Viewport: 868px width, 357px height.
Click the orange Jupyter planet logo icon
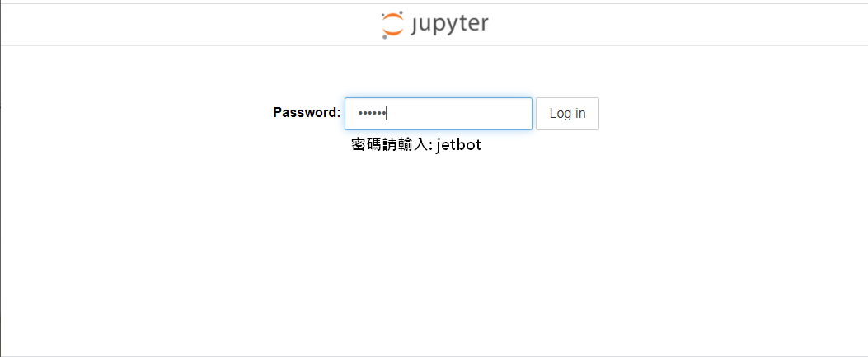(x=392, y=25)
